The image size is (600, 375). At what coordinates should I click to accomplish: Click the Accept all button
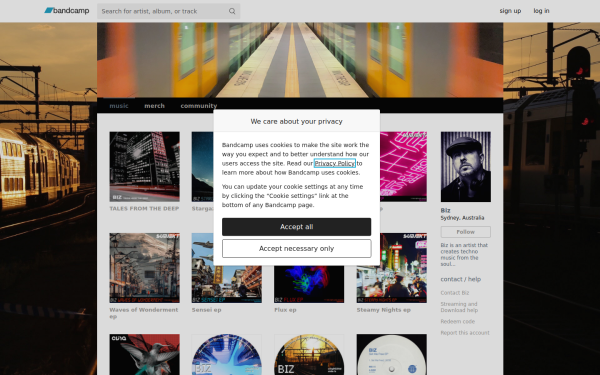point(296,227)
